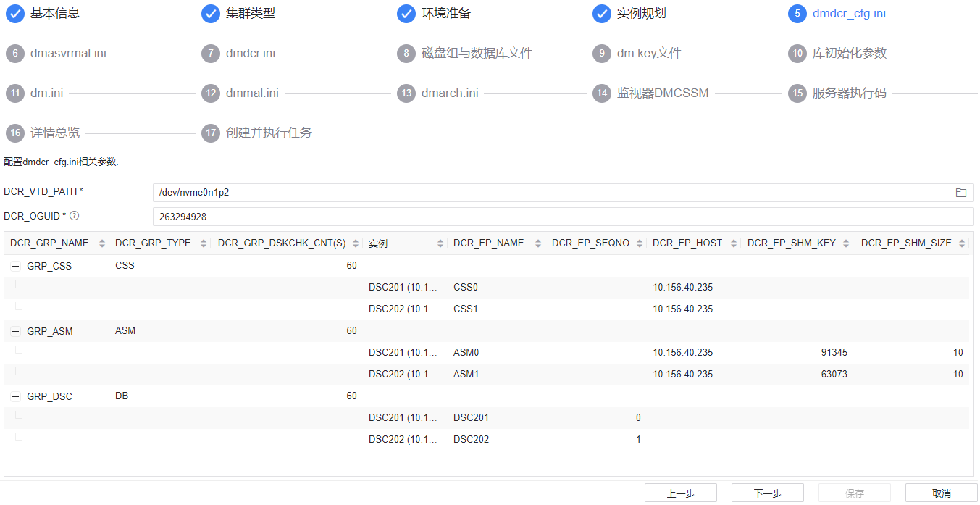The image size is (980, 505).
Task: Click the checkmark icon of step 集群类型
Action: pos(211,14)
